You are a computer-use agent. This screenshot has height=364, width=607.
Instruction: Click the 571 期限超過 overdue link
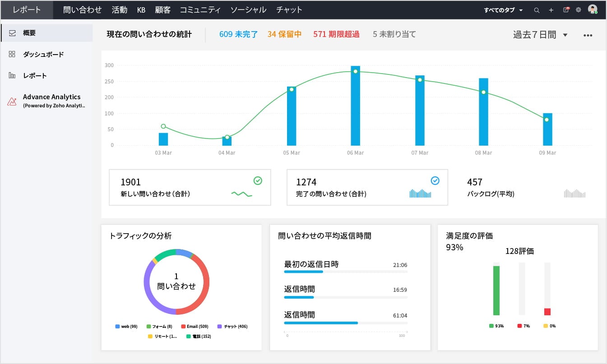(x=336, y=34)
